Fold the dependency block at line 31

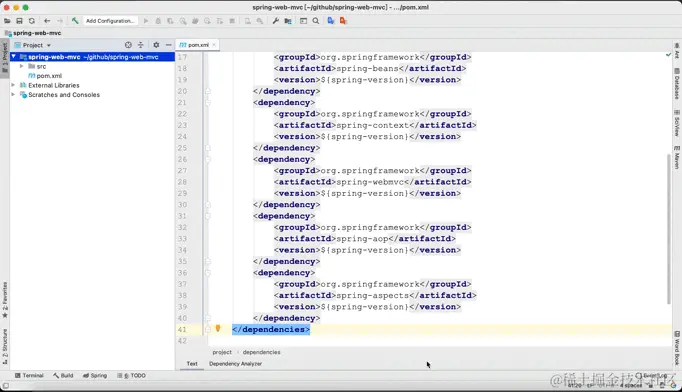point(208,216)
